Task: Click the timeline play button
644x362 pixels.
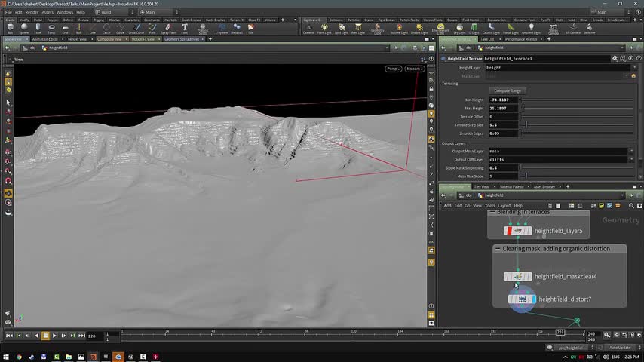Action: point(54,335)
